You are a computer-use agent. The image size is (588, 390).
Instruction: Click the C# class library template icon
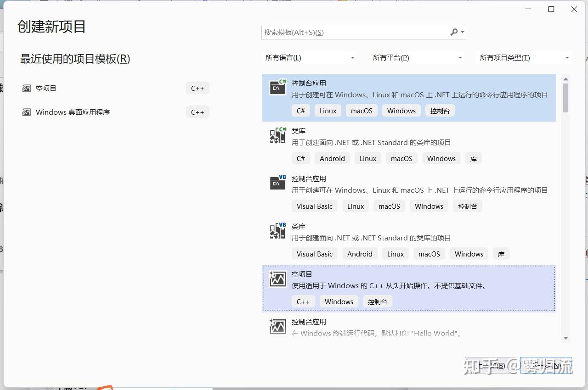277,135
